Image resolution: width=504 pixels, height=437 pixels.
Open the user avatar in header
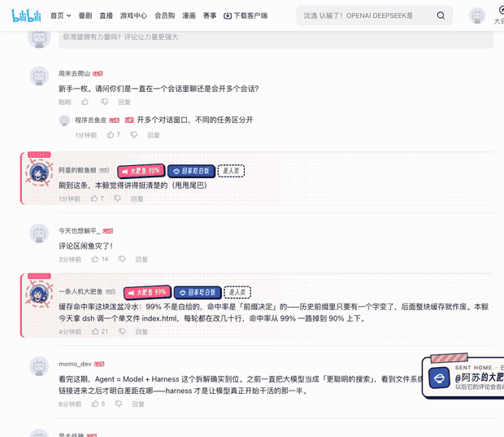click(477, 15)
